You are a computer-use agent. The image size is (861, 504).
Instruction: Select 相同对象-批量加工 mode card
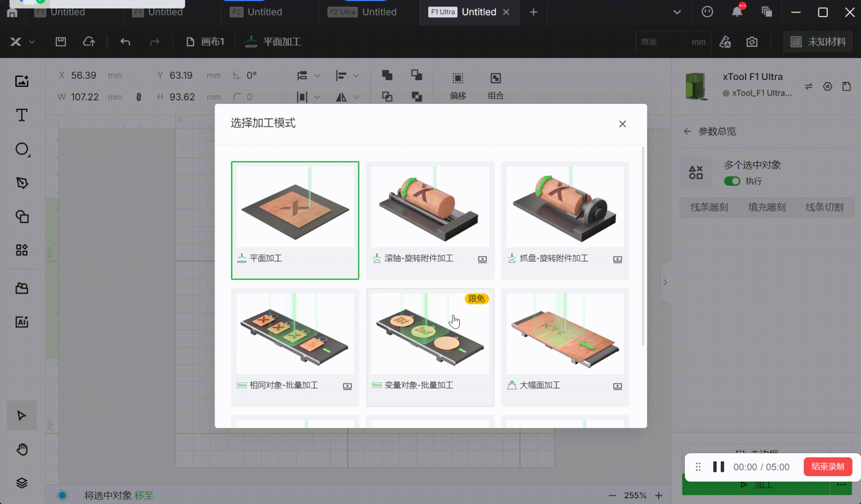coord(295,347)
